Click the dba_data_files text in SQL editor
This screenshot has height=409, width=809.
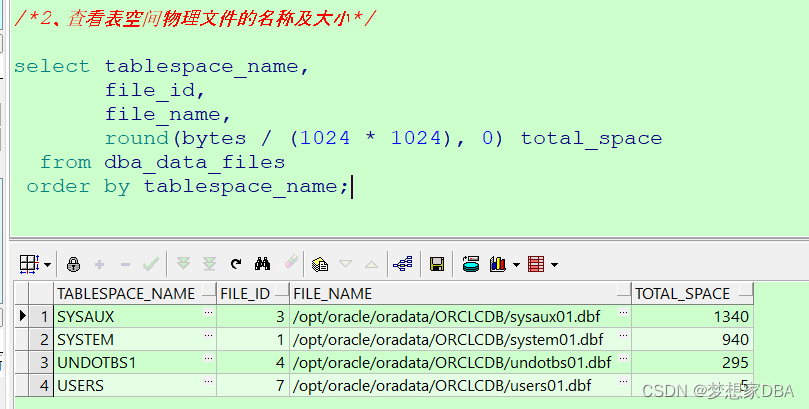pyautogui.click(x=195, y=162)
